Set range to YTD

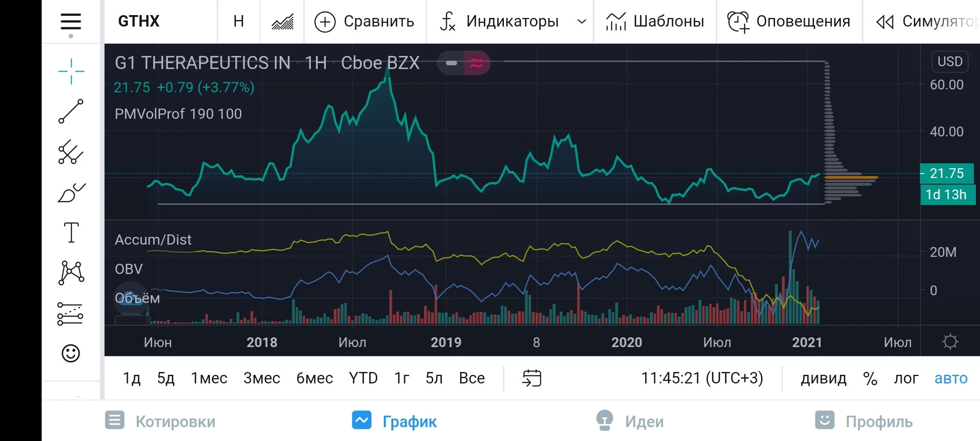(363, 378)
